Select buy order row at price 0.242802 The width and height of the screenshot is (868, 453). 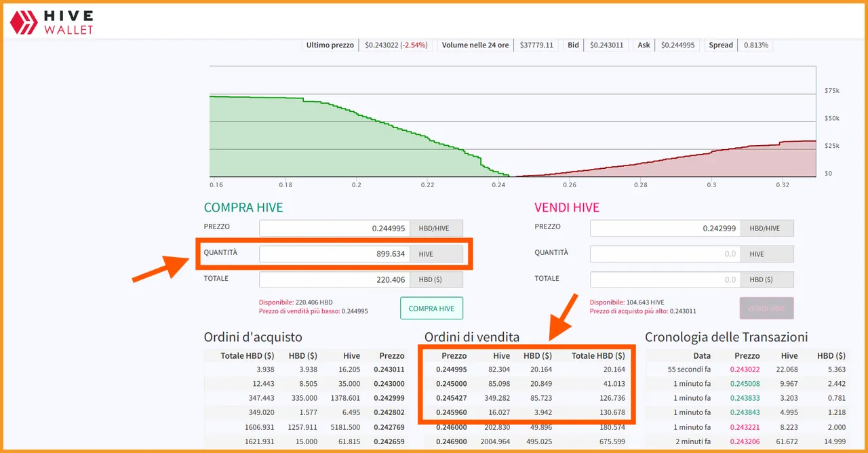point(305,412)
